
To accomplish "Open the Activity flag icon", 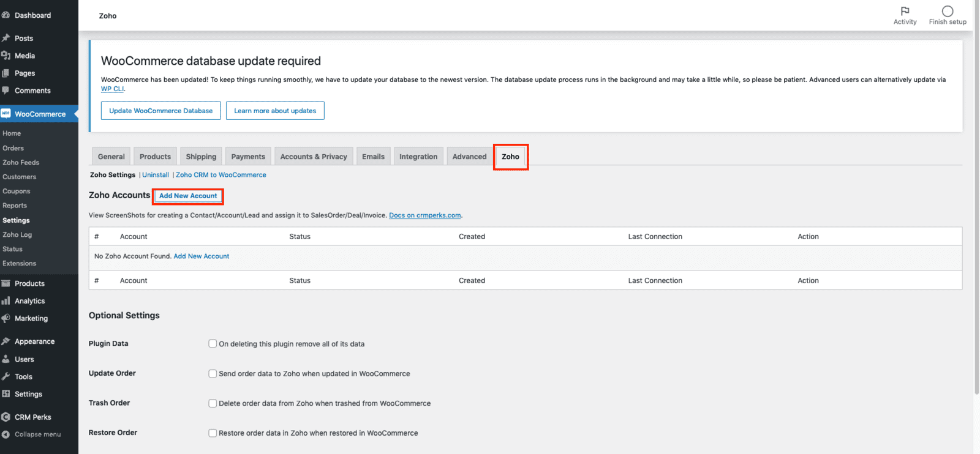I will coord(905,11).
